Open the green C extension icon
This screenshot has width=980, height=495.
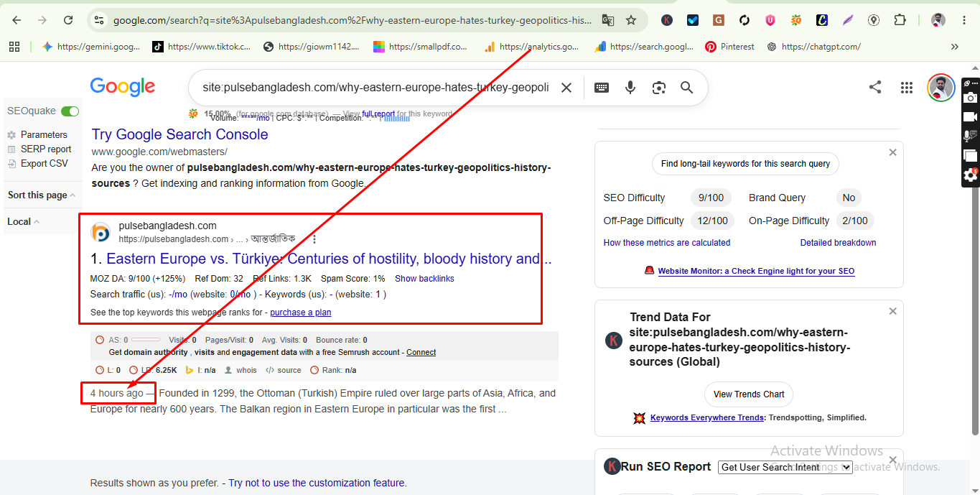(x=822, y=20)
